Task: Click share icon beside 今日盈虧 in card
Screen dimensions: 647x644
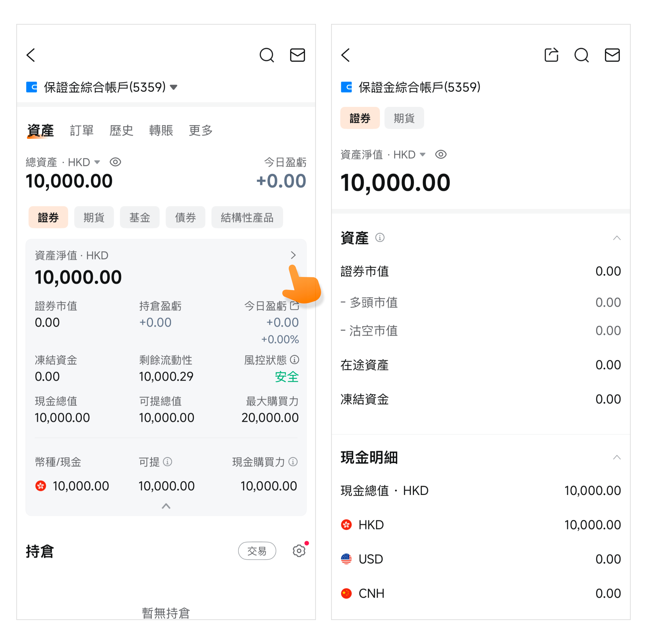Action: tap(294, 306)
